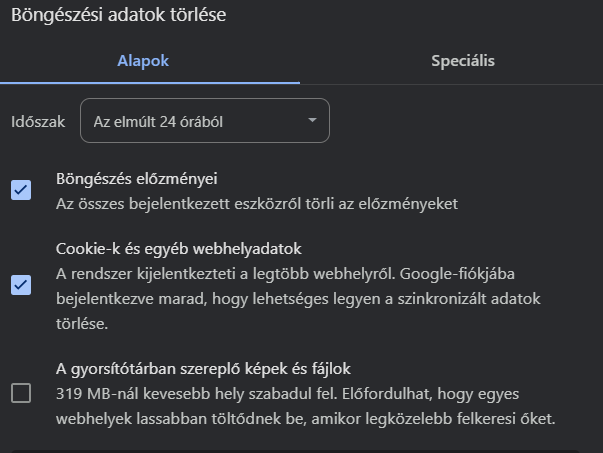
Task: Click the "Google-fiókjába" text in cookie description
Action: click(x=460, y=273)
